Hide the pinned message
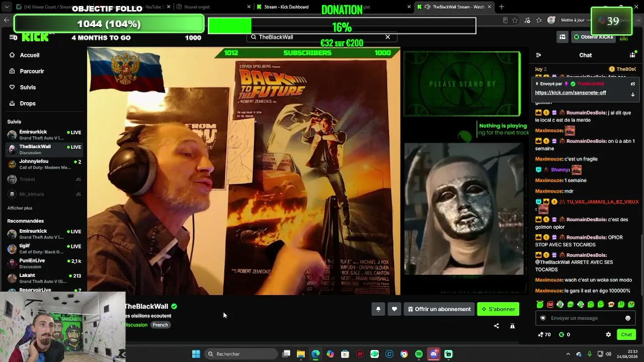Viewport: 644px width, 362px height. click(x=633, y=84)
